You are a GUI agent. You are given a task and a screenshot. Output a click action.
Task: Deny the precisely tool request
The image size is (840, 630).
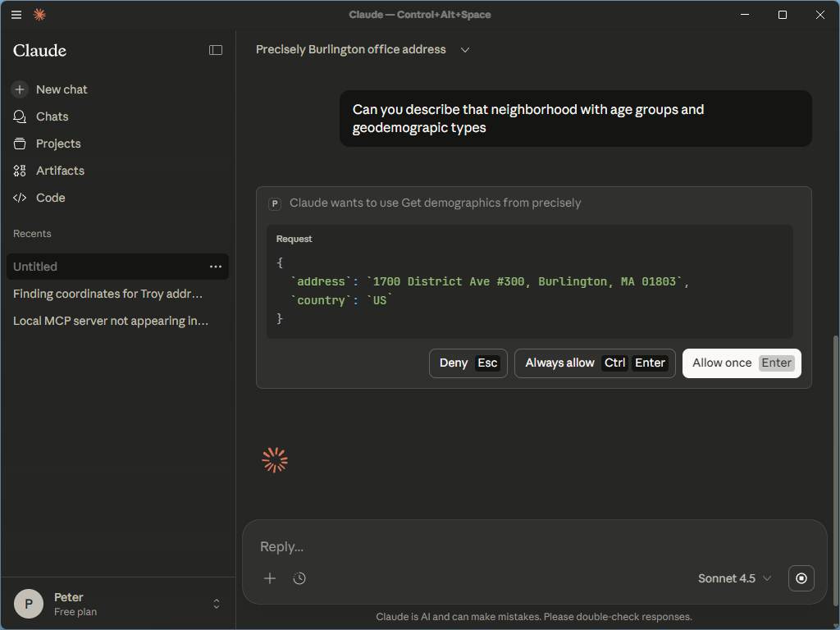[x=468, y=363]
